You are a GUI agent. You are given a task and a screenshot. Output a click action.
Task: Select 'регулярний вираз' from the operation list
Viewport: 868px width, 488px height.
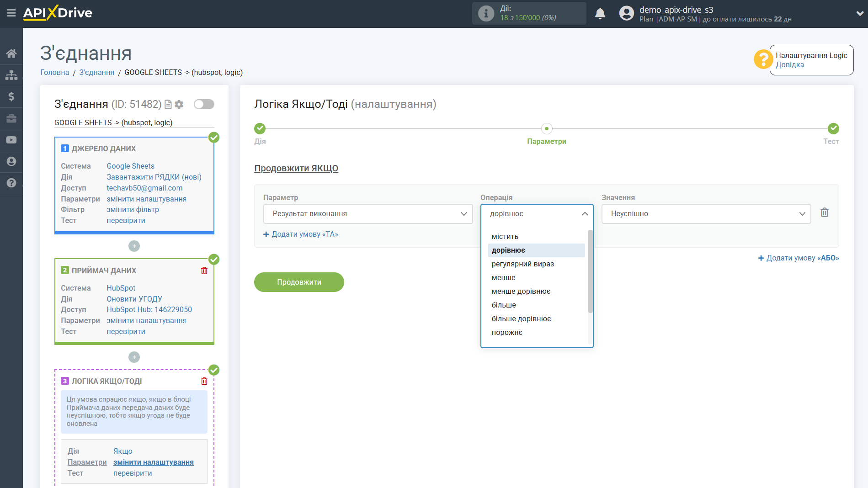click(x=523, y=264)
